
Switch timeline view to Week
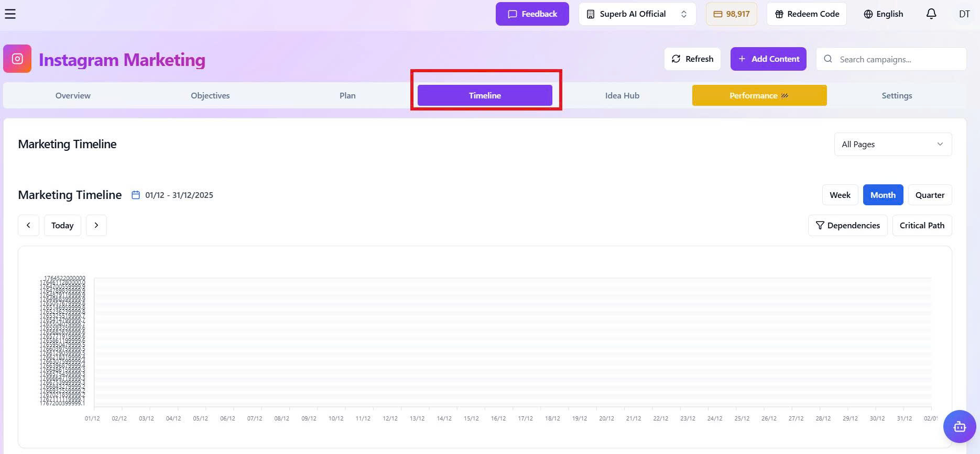click(840, 195)
